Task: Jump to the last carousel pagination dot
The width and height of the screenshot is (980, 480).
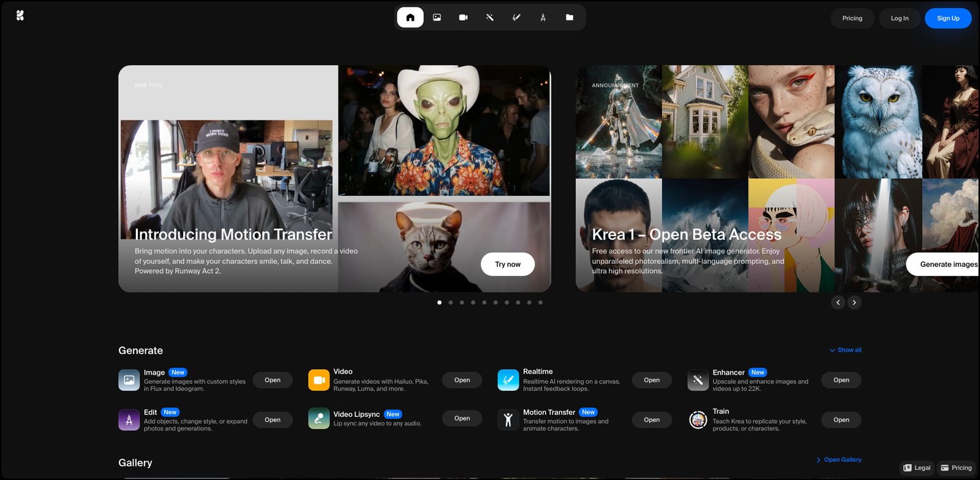Action: point(540,302)
